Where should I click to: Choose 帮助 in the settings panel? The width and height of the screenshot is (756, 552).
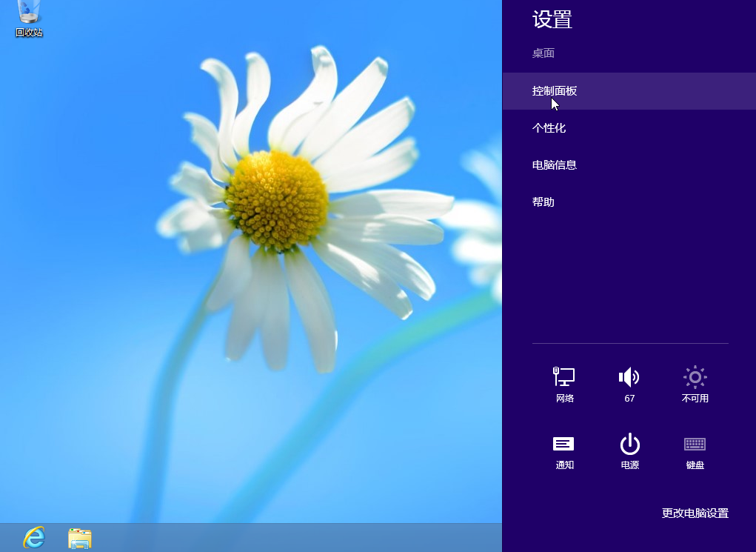[x=543, y=202]
